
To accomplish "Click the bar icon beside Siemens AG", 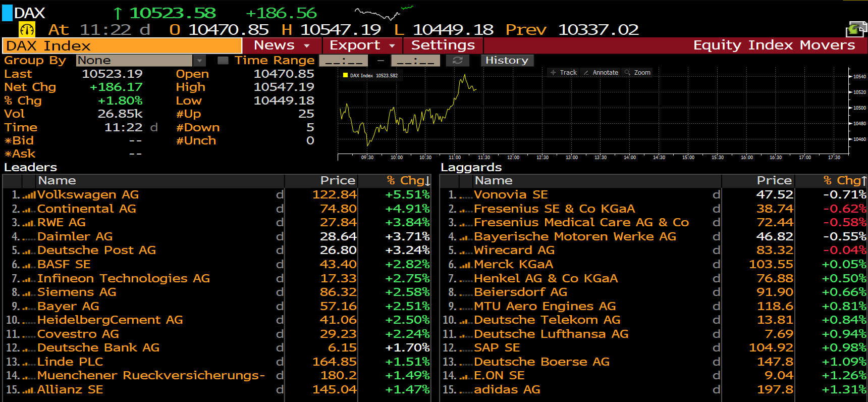I will (29, 293).
